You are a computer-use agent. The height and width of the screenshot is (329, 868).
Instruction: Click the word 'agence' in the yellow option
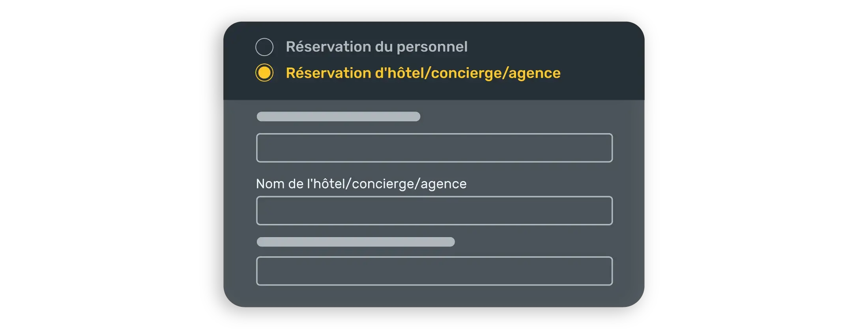[x=535, y=74]
